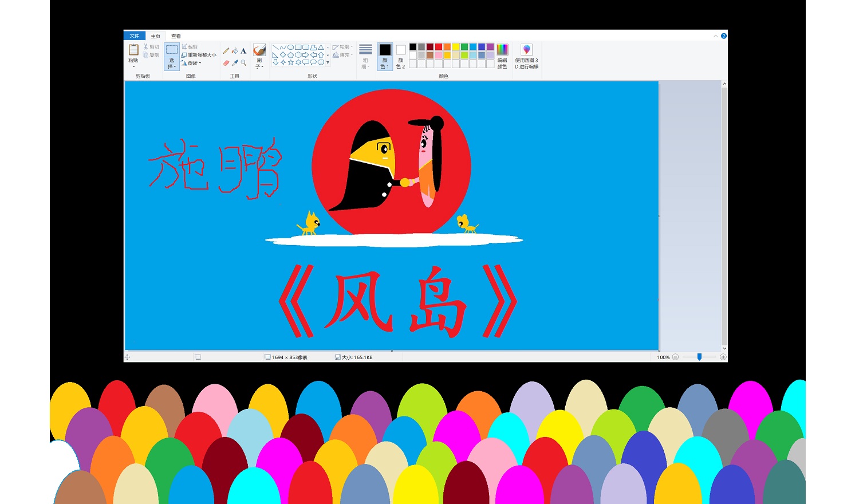This screenshot has width=859, height=504.
Task: Pick the pink color swatch
Action: tap(439, 55)
